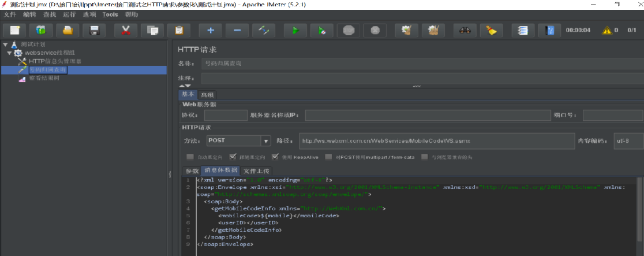Open the 编辑 menu
Viewport: 644px width, 256px height.
(x=29, y=14)
